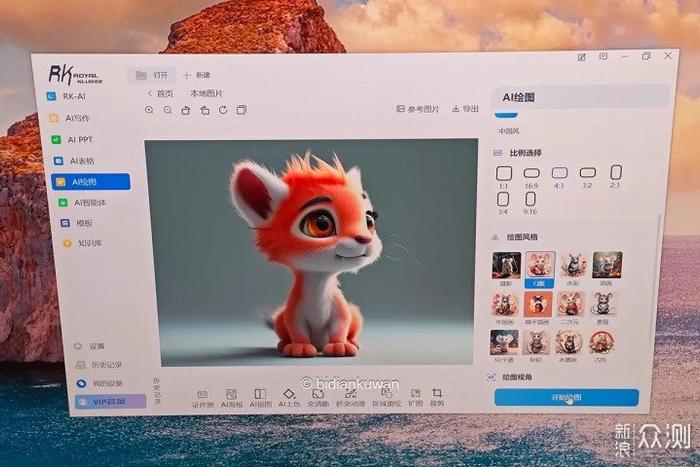Click the 中国风 style tag
This screenshot has width=700, height=467.
coord(508,131)
